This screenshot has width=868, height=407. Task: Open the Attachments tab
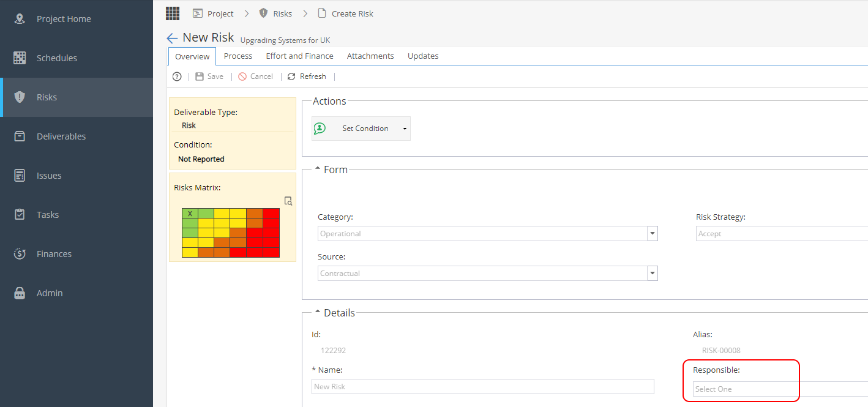(370, 56)
